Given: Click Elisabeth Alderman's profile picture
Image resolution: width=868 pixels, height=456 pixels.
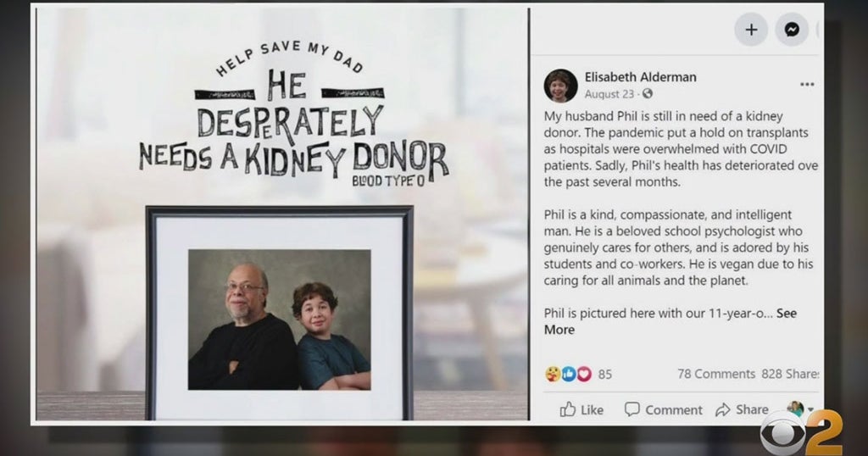Looking at the screenshot, I should [x=560, y=86].
